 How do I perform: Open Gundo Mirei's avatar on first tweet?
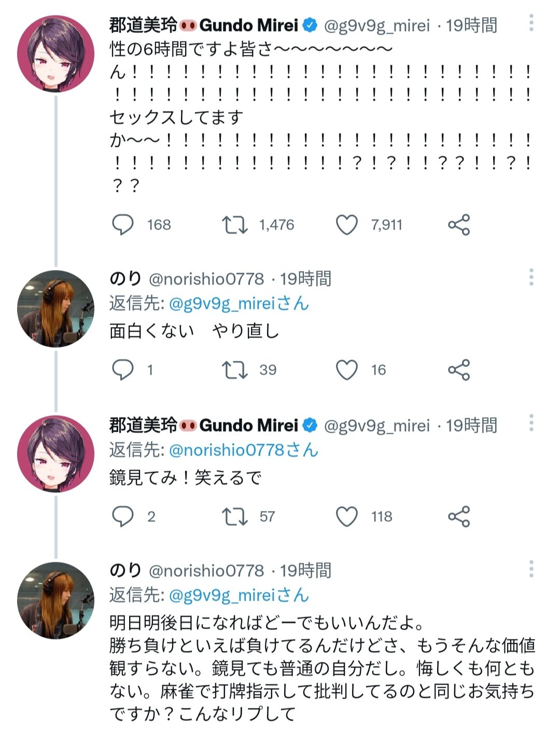tap(55, 54)
